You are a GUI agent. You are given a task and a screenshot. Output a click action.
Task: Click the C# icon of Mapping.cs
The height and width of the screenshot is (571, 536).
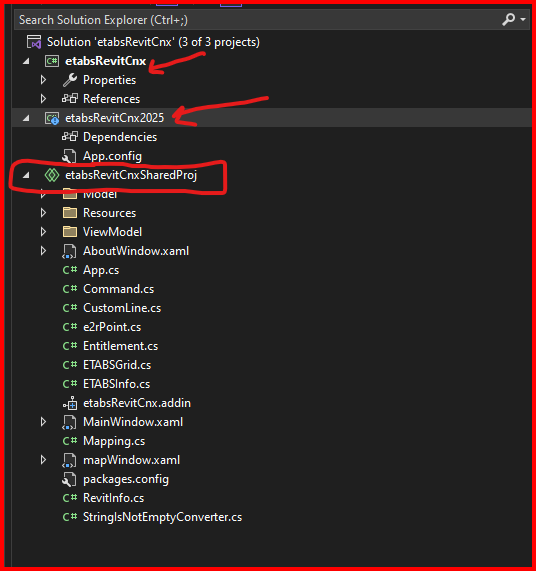pyautogui.click(x=70, y=441)
